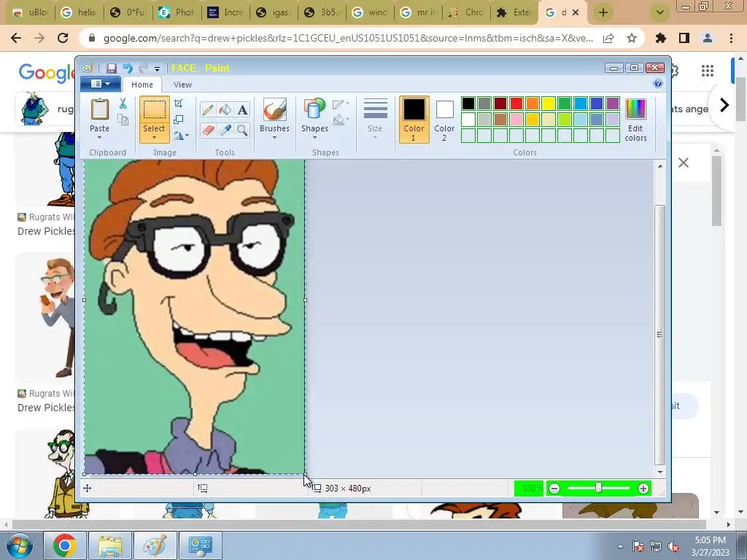Open the Rotate or flip dropdown
The image size is (747, 560).
[181, 136]
